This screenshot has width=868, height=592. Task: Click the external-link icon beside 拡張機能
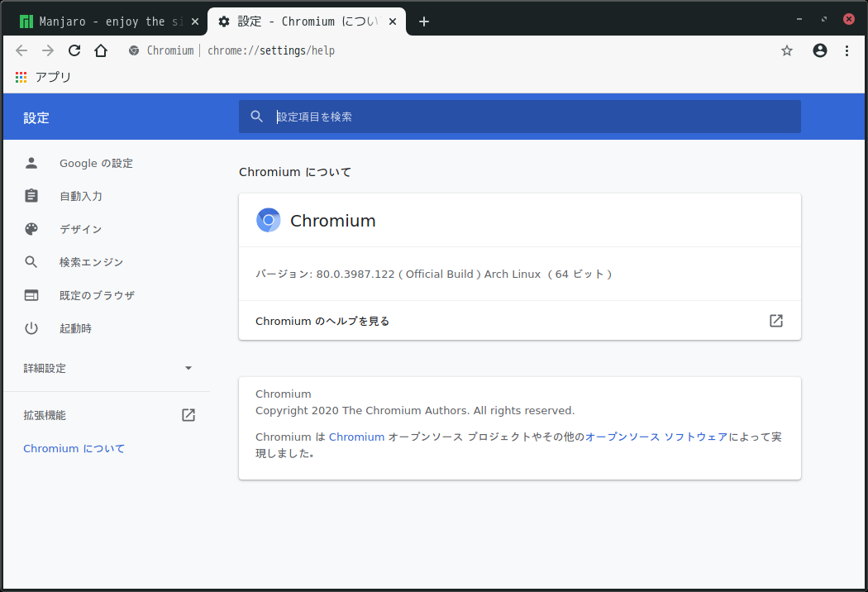(188, 415)
